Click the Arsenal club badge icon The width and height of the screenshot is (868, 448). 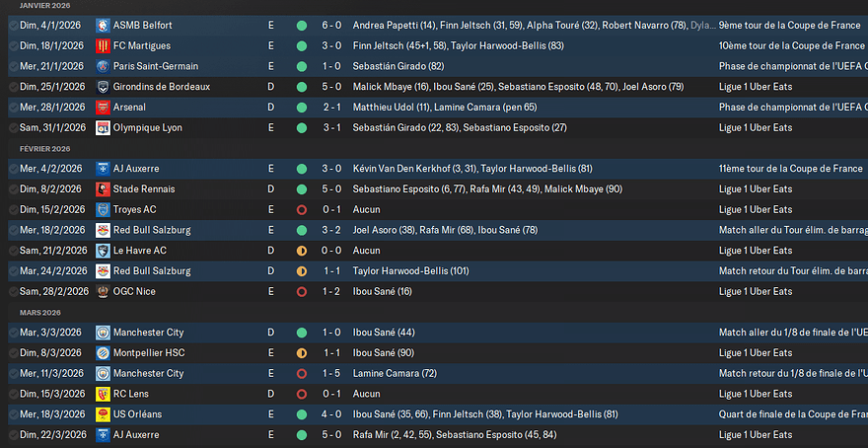point(103,108)
